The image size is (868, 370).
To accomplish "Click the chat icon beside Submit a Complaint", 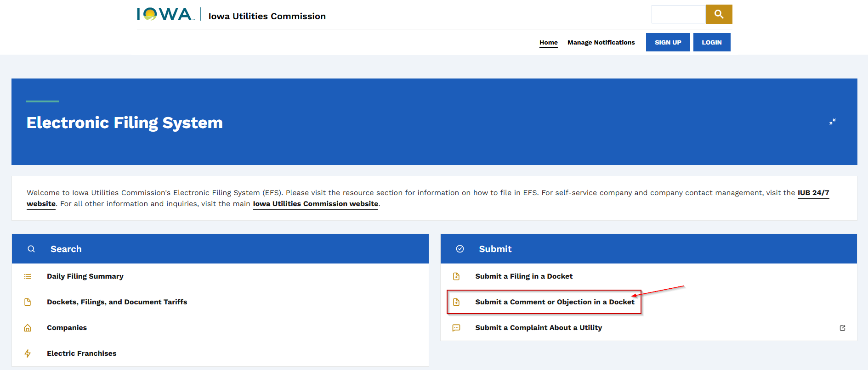I will [x=456, y=328].
